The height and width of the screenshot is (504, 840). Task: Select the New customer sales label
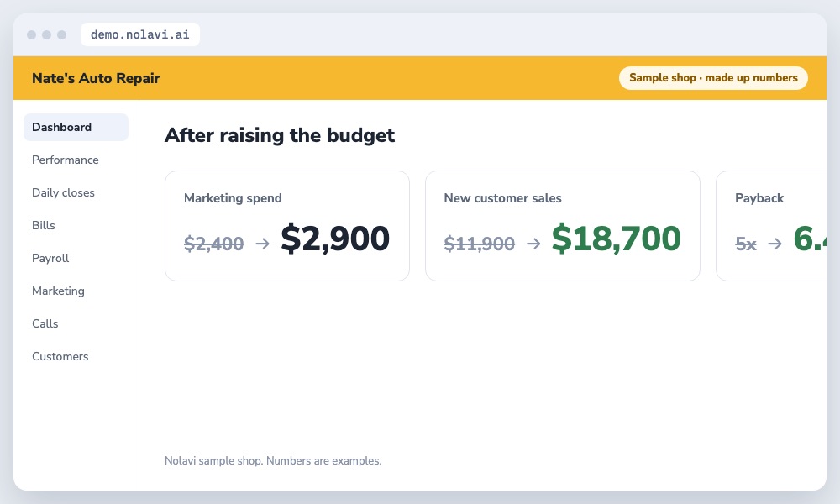coord(502,198)
